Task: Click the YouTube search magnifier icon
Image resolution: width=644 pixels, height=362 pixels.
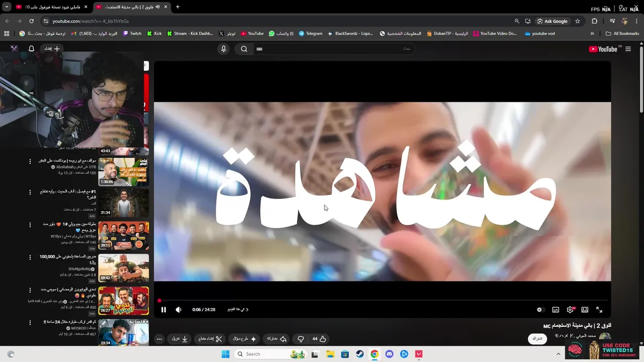Action: coord(244,49)
